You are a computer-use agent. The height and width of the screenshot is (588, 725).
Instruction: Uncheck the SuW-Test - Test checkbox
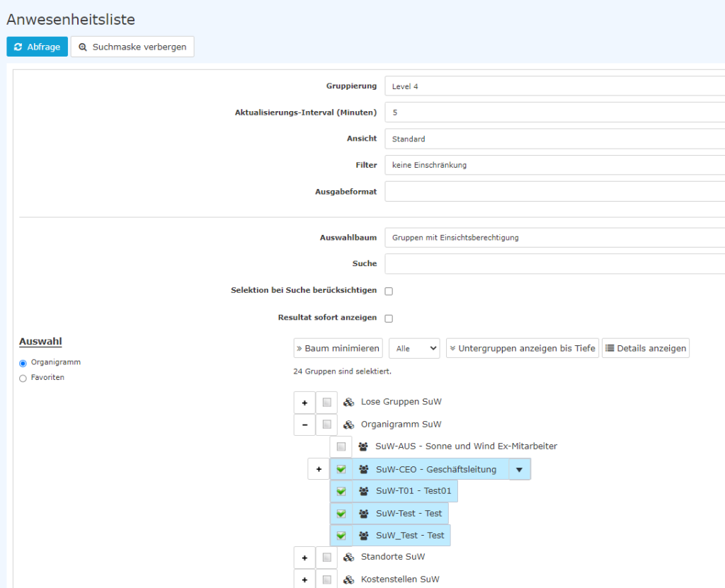pyautogui.click(x=341, y=514)
